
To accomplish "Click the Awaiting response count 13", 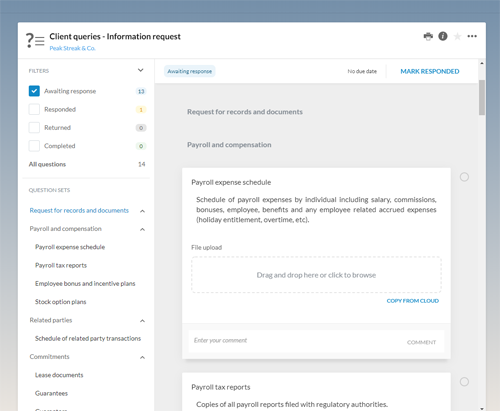I will (141, 91).
